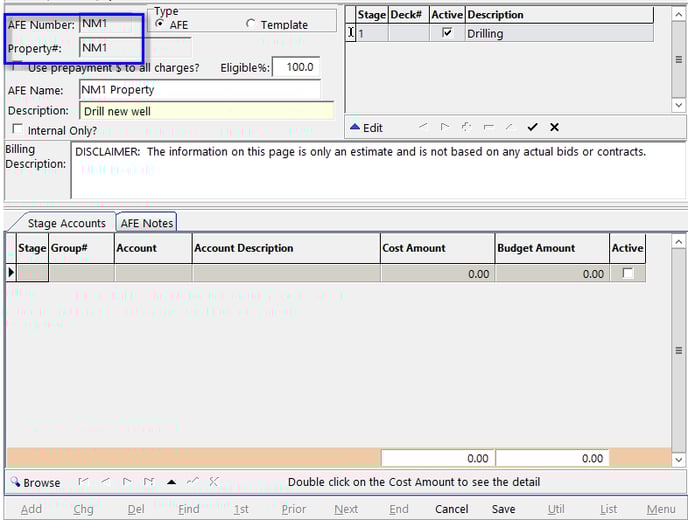Check the Internal Only checkbox
The width and height of the screenshot is (688, 520).
[x=18, y=129]
